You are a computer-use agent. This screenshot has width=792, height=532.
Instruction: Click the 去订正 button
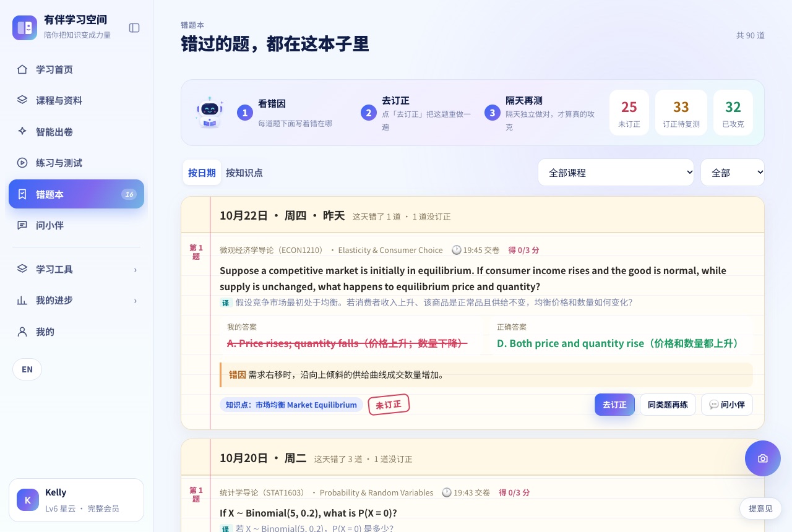614,405
